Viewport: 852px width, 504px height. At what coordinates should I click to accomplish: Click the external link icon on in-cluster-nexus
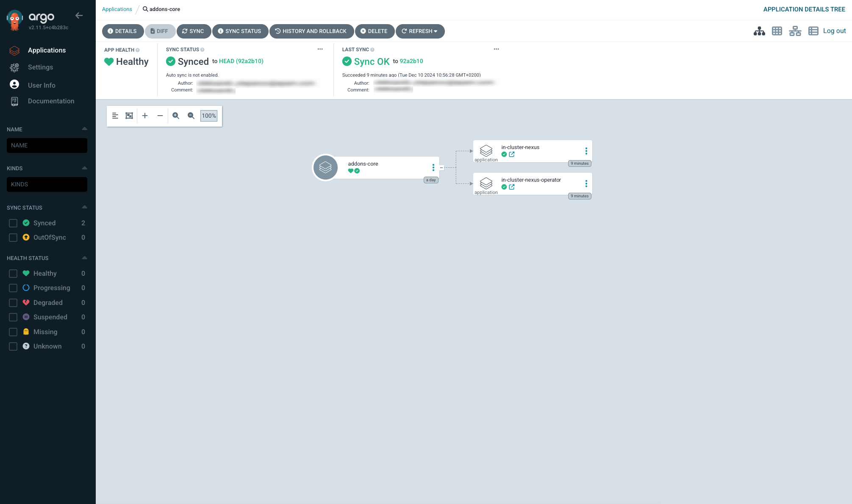click(x=511, y=154)
